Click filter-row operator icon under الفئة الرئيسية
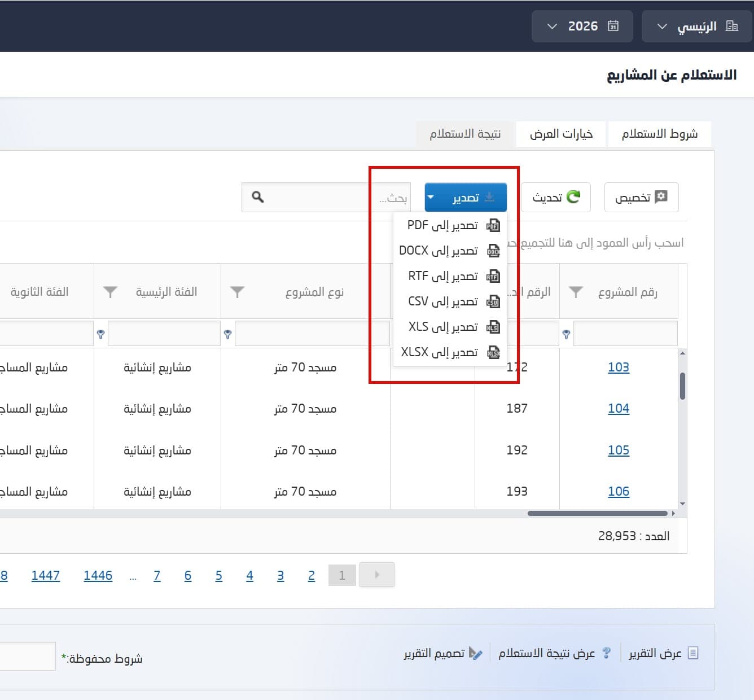Screen dimensions: 754x700 [100, 334]
